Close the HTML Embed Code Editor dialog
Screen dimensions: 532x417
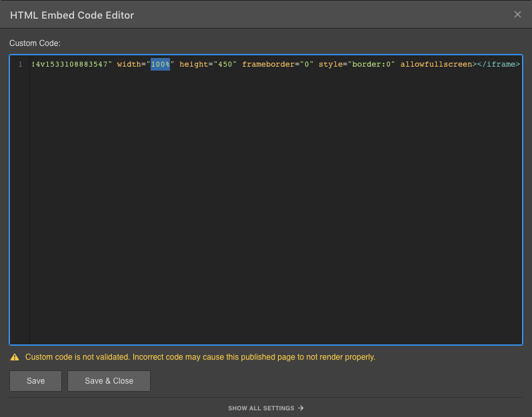tap(517, 15)
